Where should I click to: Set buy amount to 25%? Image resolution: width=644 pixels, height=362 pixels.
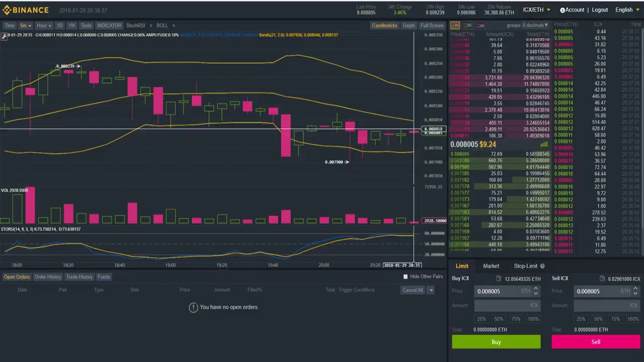tap(481, 319)
